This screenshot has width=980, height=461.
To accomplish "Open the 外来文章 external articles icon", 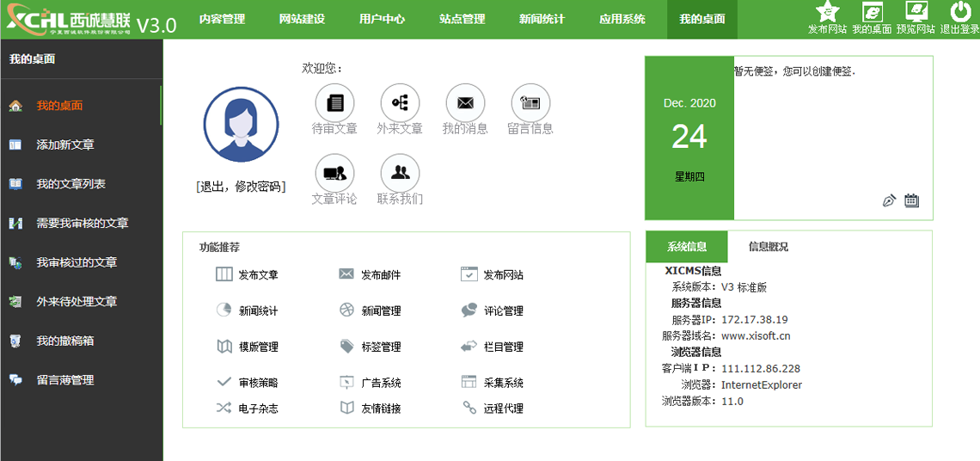I will coord(400,103).
